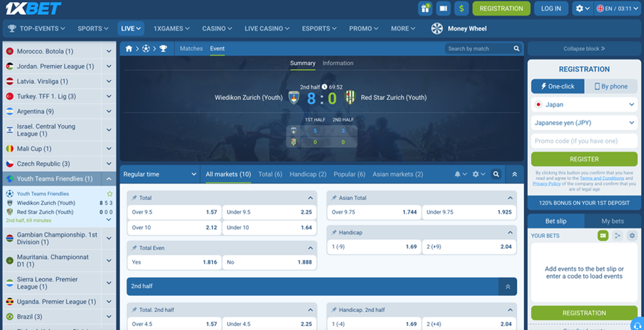Open the Money Wheel icon
The image size is (644, 330).
pyautogui.click(x=437, y=28)
